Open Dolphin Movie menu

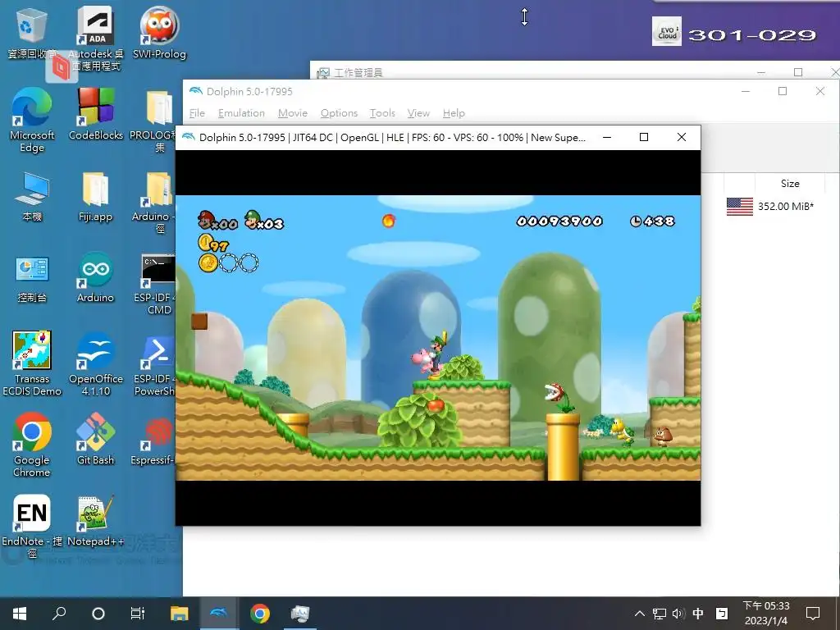click(293, 113)
